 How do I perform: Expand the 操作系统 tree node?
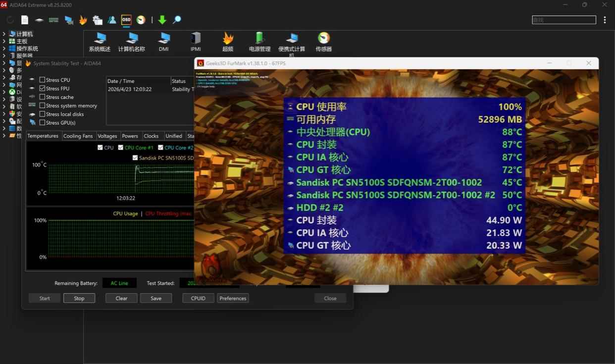(x=4, y=49)
